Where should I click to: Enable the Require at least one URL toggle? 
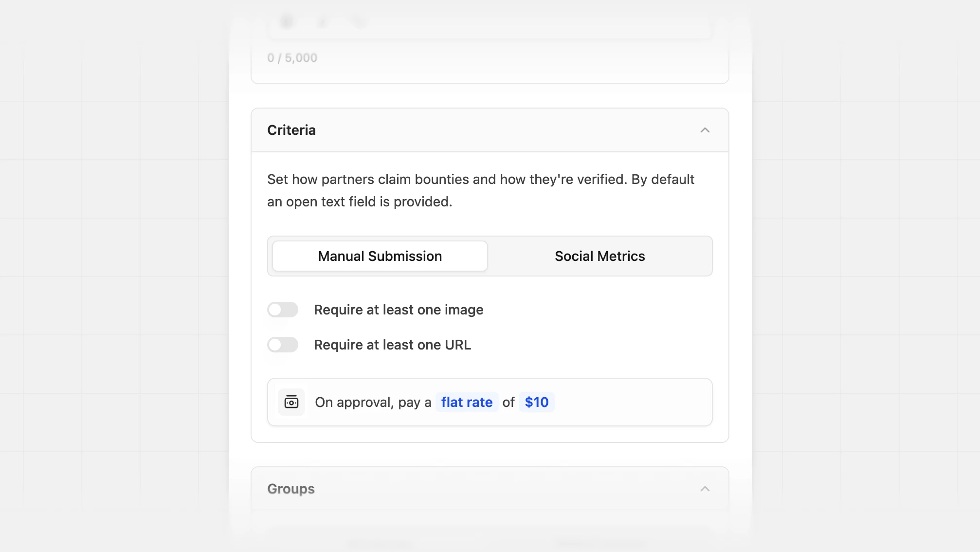[x=283, y=345]
